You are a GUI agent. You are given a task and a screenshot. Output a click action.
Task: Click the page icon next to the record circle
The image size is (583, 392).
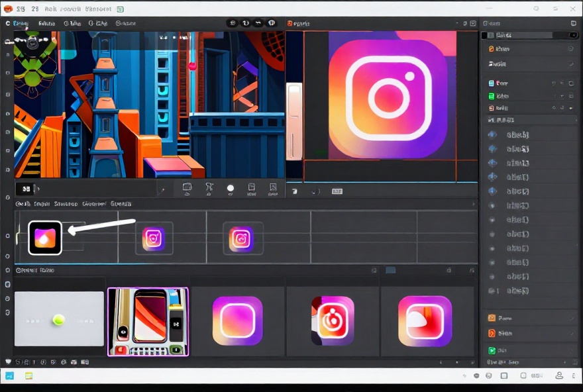click(x=252, y=189)
